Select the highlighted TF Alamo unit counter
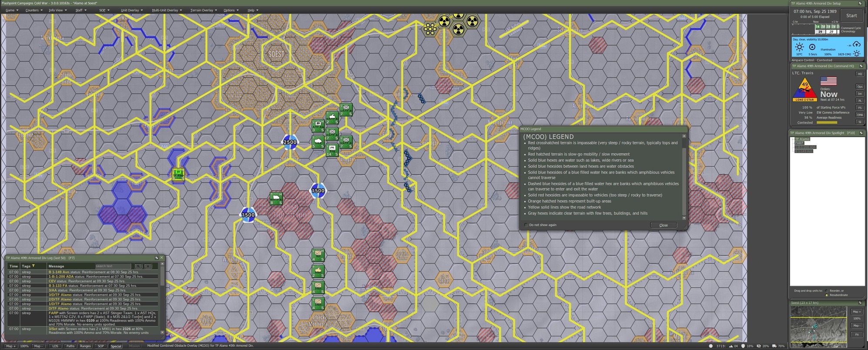Screen dimensions: 868x350 178,174
